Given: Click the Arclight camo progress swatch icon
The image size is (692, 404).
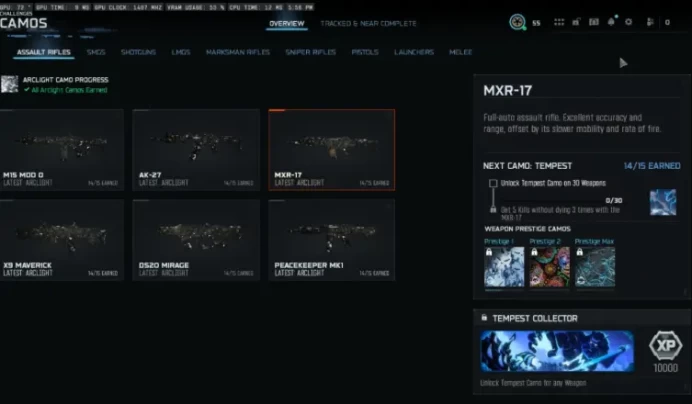Looking at the screenshot, I should [9, 84].
